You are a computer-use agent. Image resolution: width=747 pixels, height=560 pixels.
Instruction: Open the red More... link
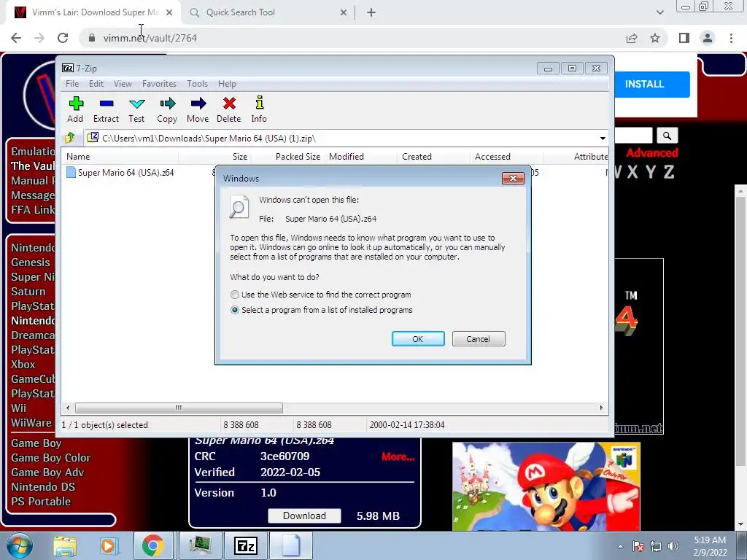click(398, 456)
